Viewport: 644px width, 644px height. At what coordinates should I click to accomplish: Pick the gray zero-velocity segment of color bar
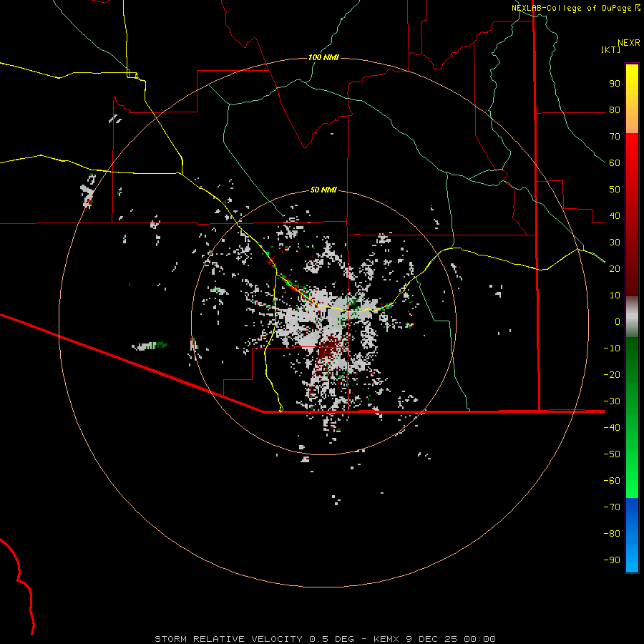tap(632, 317)
